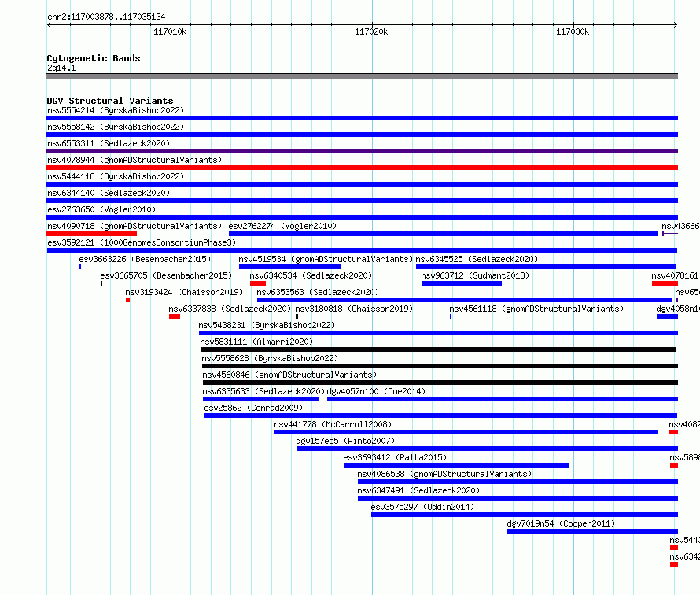The height and width of the screenshot is (595, 700).
Task: Open esv3575297 (Uddin2014) label
Action: [x=423, y=507]
